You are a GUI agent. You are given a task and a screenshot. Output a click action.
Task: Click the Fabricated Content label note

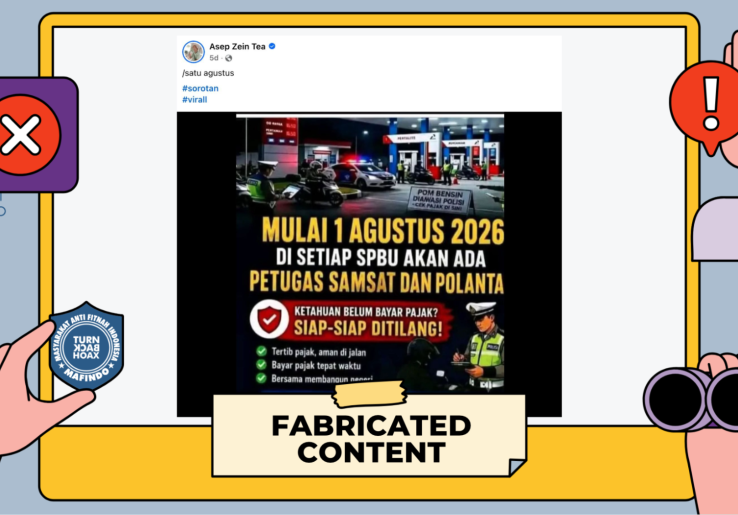click(x=369, y=435)
